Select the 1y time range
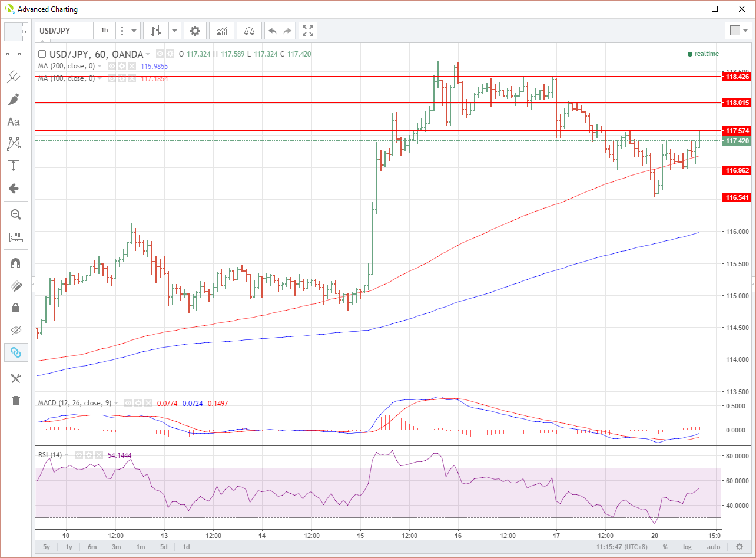 click(x=69, y=547)
